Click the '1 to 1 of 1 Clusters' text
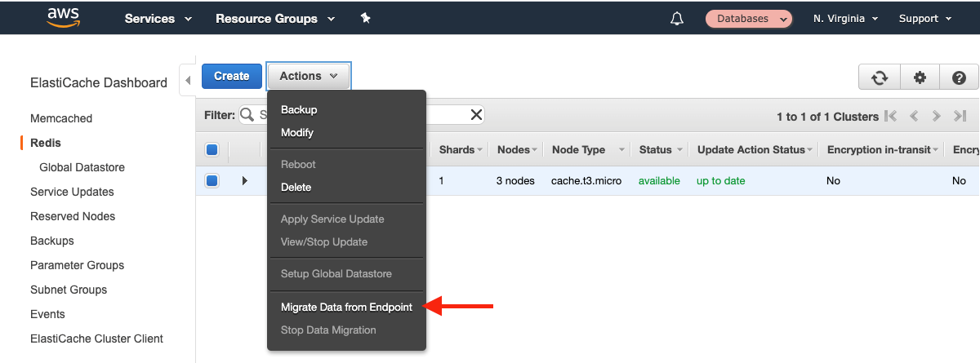This screenshot has width=980, height=363. pos(827,117)
